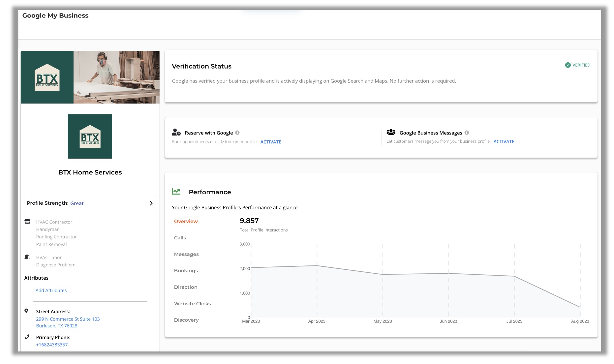Click the phone number +16824383357

[x=52, y=345]
